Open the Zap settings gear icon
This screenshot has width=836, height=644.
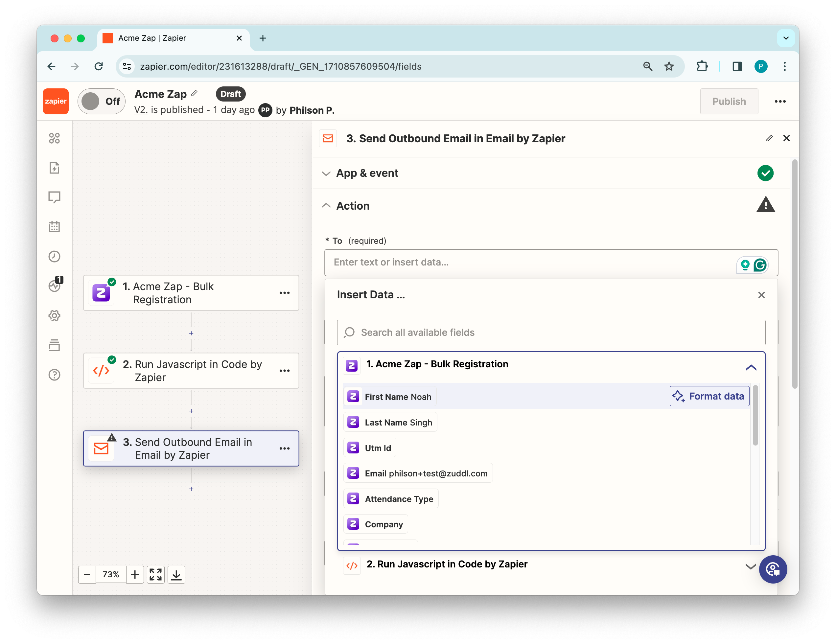pyautogui.click(x=54, y=316)
